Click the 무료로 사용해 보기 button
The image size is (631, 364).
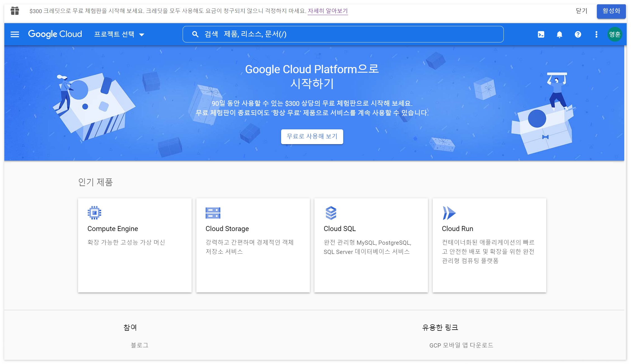pos(312,137)
